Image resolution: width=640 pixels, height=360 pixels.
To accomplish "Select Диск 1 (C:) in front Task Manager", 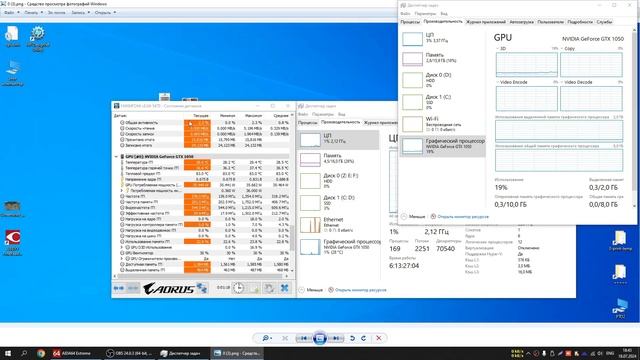I will click(x=443, y=102).
